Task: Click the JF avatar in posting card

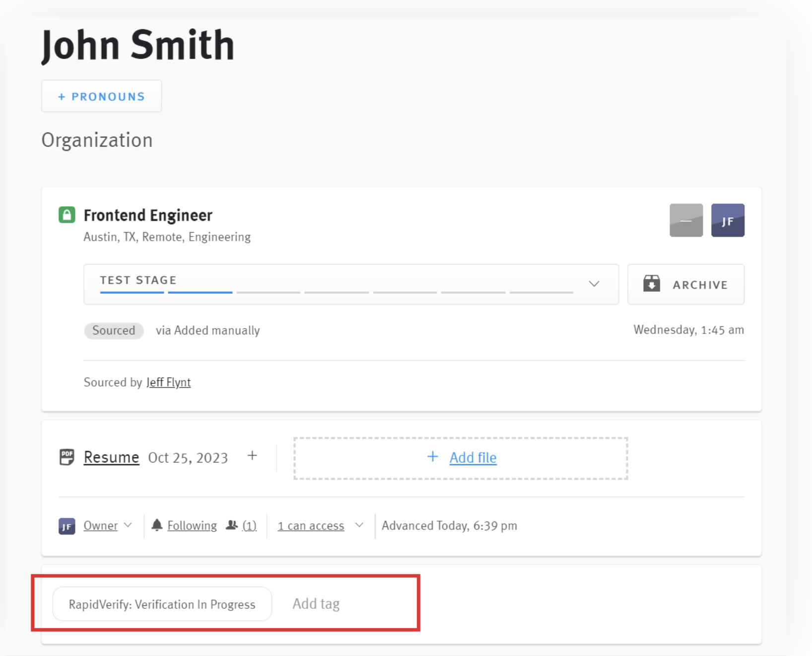Action: click(x=727, y=220)
